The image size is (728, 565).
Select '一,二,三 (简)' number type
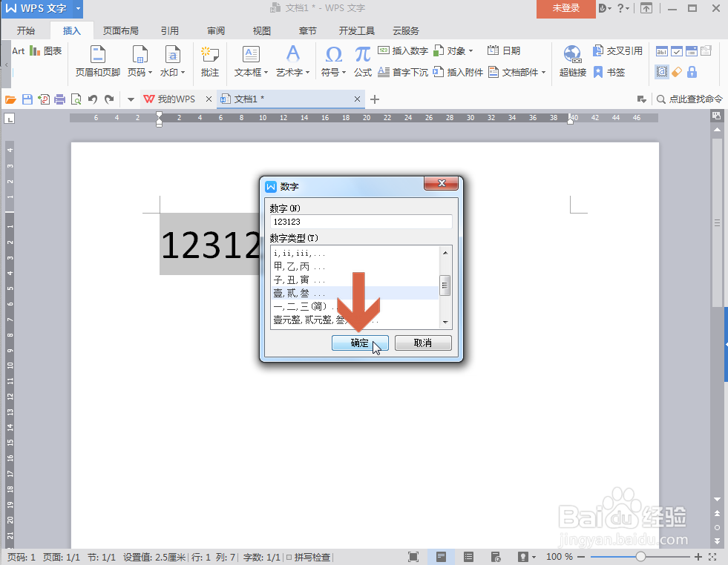(355, 307)
